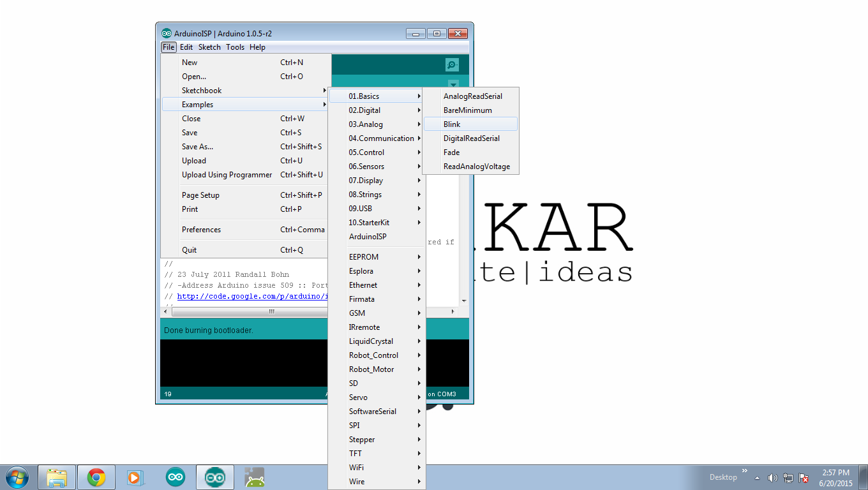Expand 03.Analog examples submenu
868x490 pixels.
point(377,124)
